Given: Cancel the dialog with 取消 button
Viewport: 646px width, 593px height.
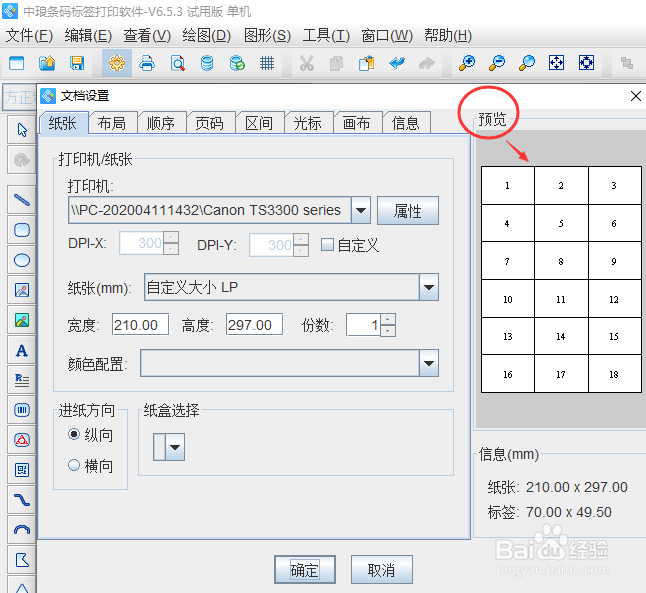Looking at the screenshot, I should (x=382, y=570).
